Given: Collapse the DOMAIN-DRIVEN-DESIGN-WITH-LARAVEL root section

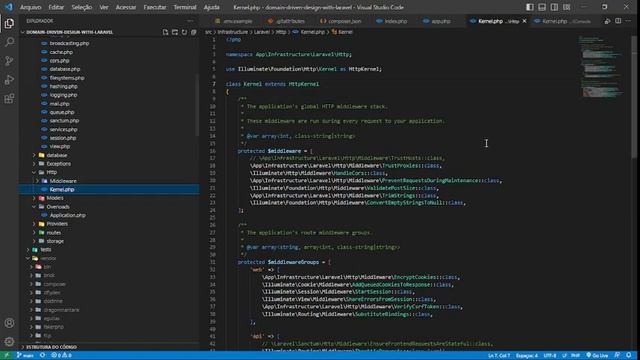Looking at the screenshot, I should 69,32.
